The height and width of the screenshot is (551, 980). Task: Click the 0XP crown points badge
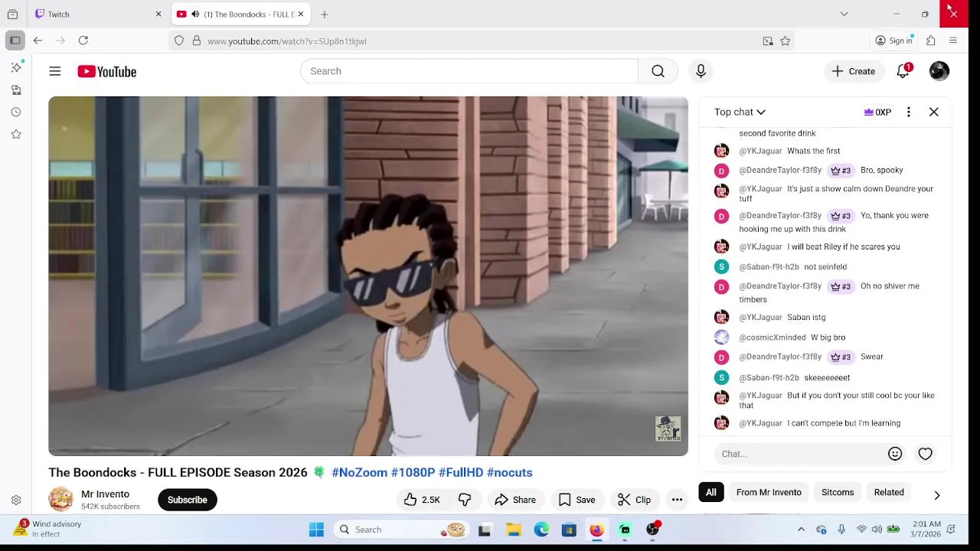pos(877,112)
